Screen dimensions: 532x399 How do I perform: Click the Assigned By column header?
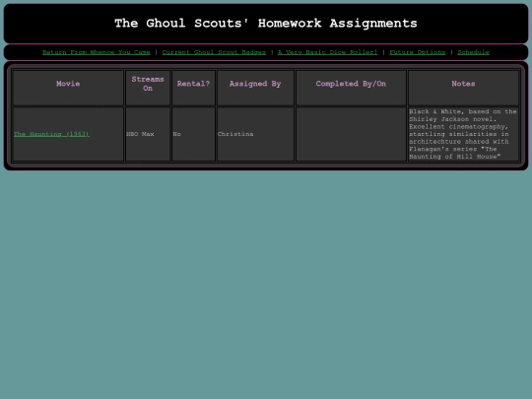pos(255,88)
